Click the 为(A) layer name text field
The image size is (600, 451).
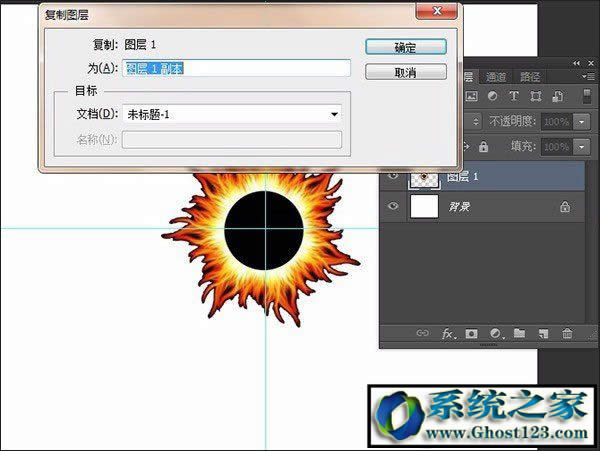point(236,68)
